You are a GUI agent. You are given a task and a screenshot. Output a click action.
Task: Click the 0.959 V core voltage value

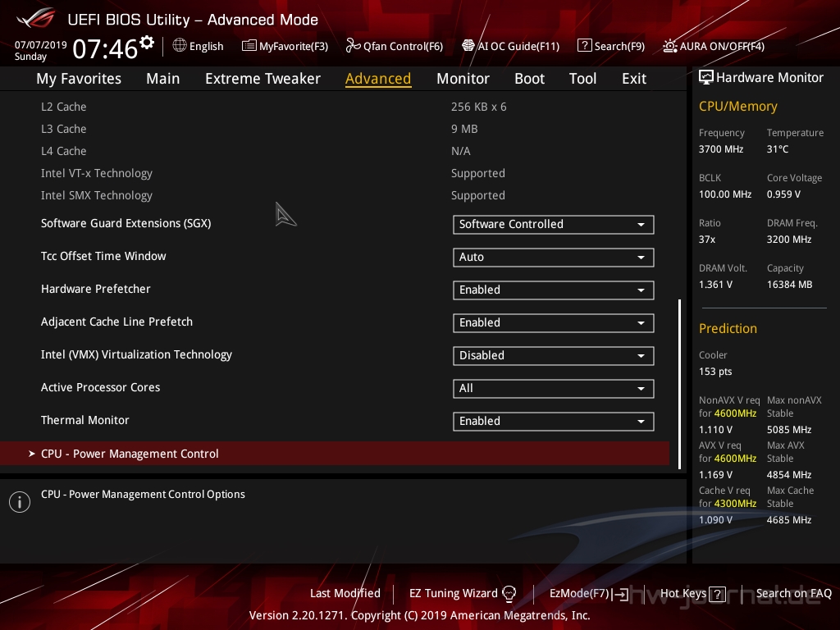point(783,194)
